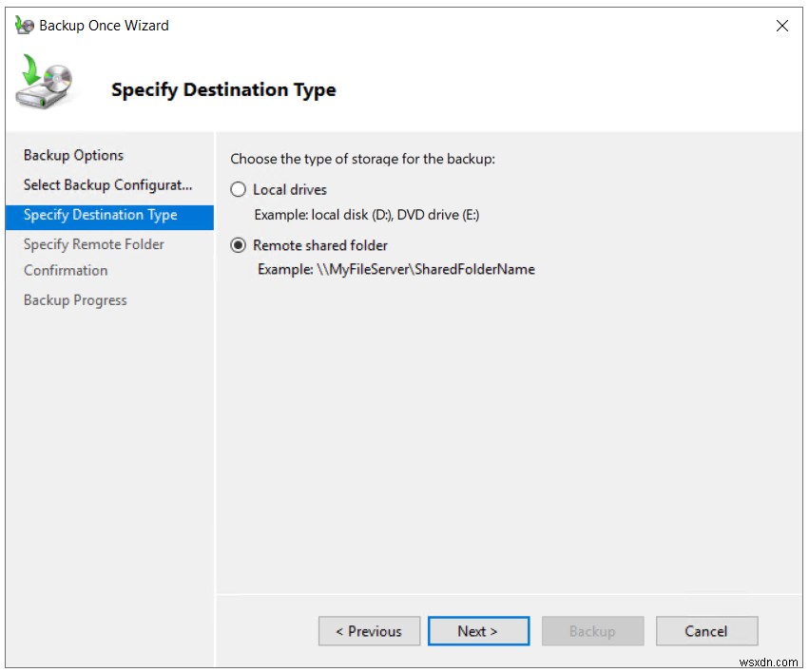This screenshot has width=809, height=672.
Task: Click the Previous button to go back
Action: [x=369, y=630]
